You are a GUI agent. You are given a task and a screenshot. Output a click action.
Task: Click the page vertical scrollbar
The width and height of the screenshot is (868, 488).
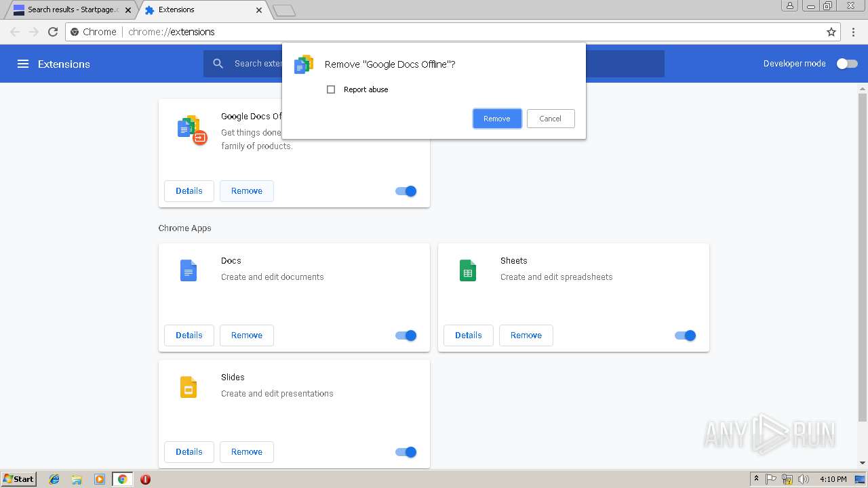click(x=863, y=258)
